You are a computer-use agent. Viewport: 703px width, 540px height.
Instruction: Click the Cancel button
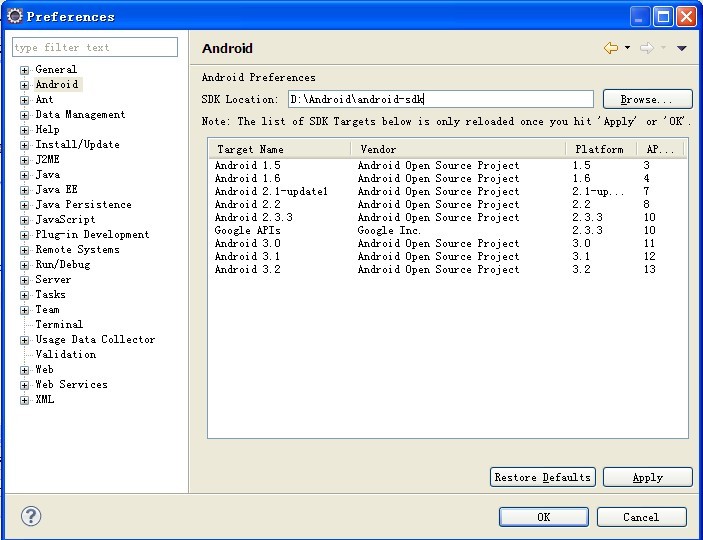(641, 517)
